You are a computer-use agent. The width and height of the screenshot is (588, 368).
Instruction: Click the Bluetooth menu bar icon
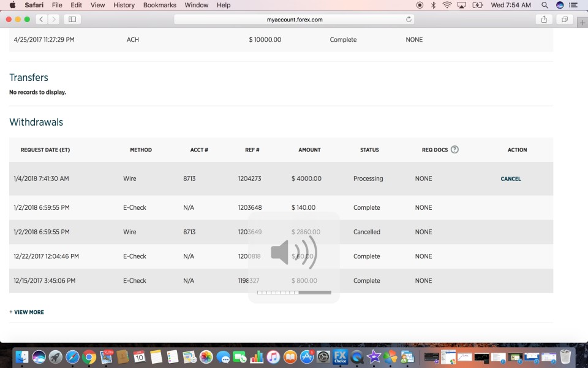tap(433, 5)
